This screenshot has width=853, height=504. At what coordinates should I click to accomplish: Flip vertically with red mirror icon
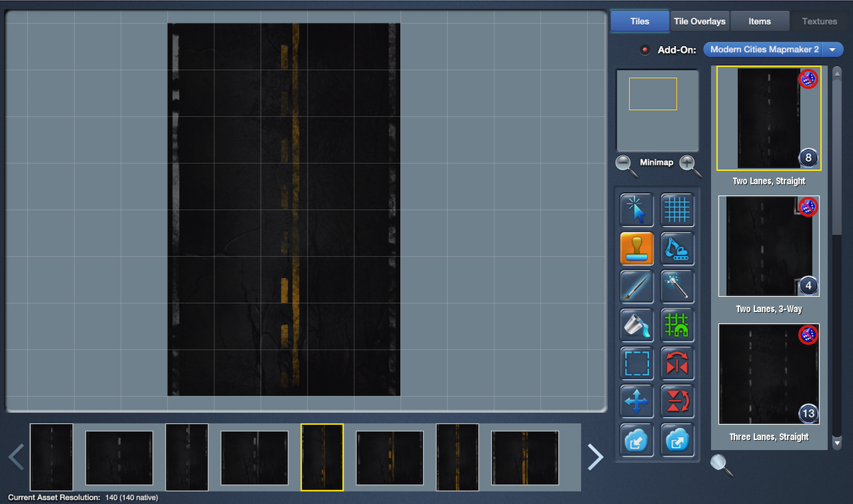[677, 401]
